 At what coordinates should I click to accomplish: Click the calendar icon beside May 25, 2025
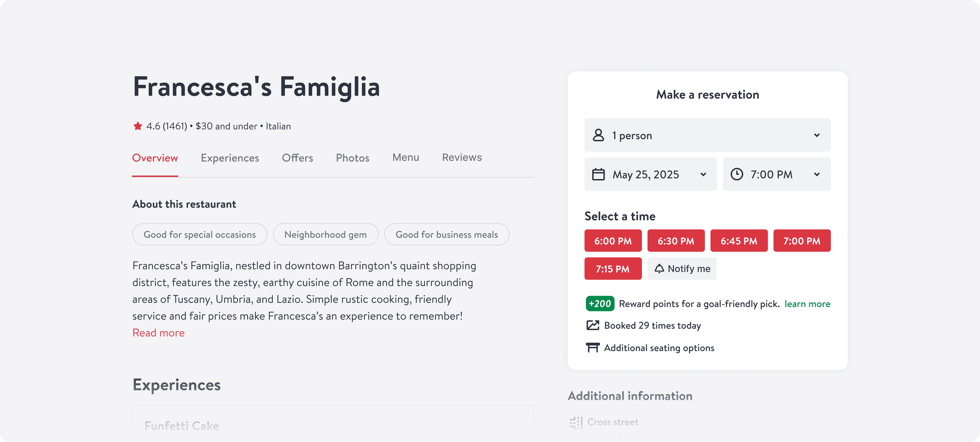tap(598, 174)
